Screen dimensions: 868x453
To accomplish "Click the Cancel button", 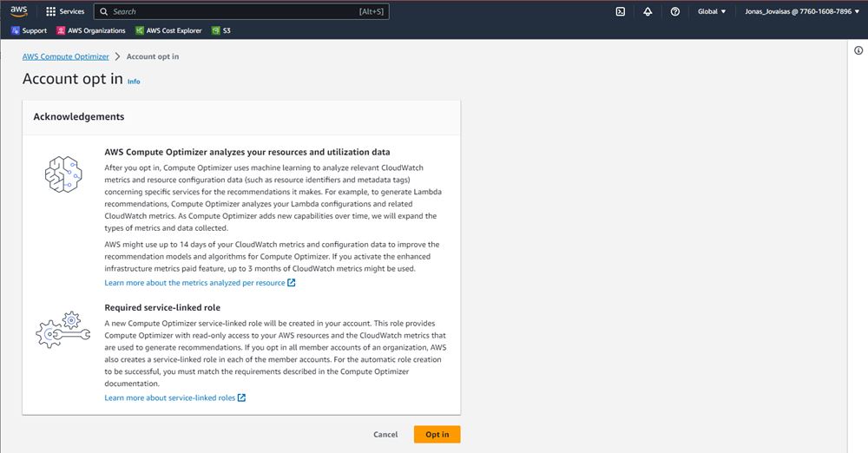I will (x=385, y=435).
